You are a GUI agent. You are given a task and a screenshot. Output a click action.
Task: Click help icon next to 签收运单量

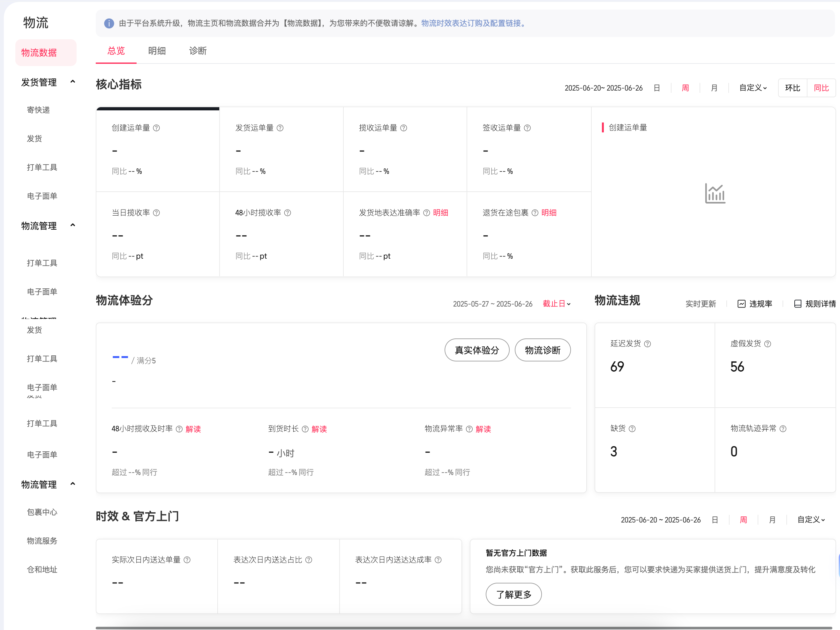(x=528, y=128)
